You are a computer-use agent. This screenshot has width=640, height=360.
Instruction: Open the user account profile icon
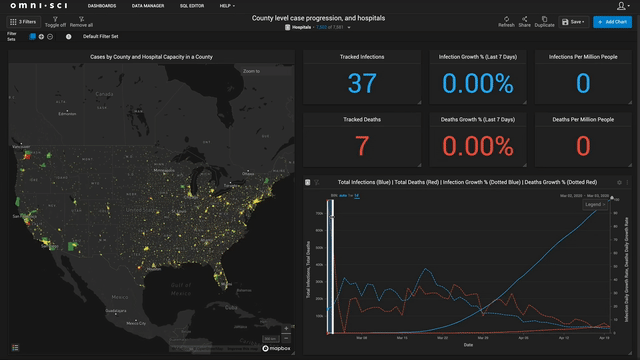(621, 6)
